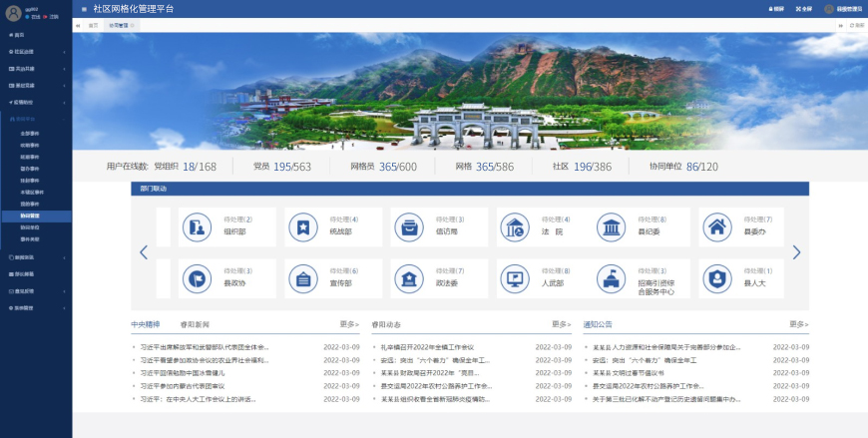Select the 法院 courthouse icon
This screenshot has height=438, width=868.
click(x=514, y=227)
